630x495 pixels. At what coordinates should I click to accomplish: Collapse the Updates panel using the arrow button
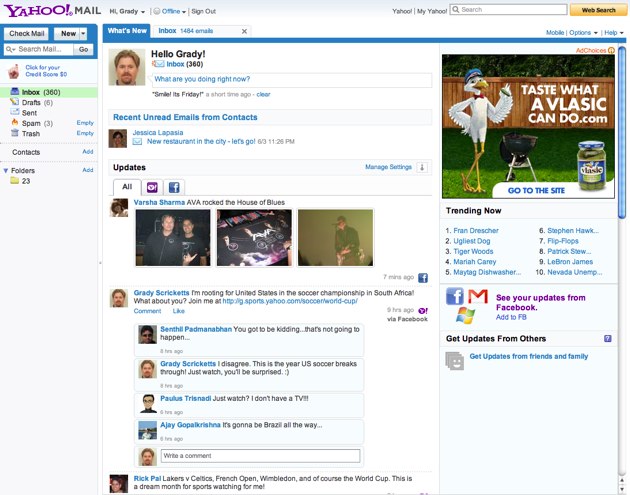422,167
